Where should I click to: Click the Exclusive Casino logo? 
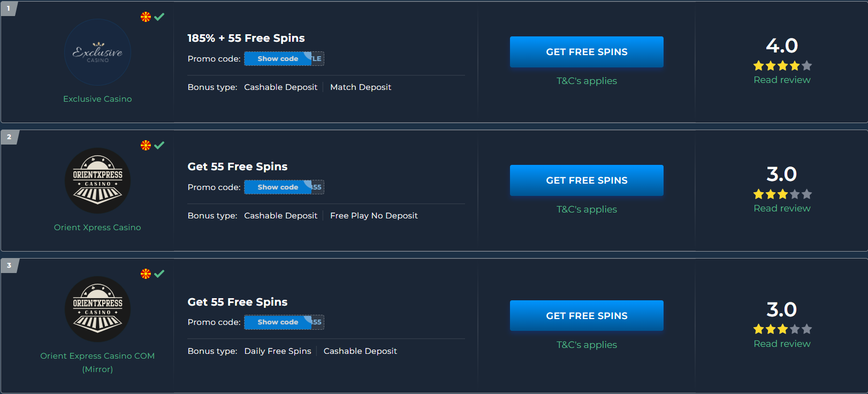[97, 52]
